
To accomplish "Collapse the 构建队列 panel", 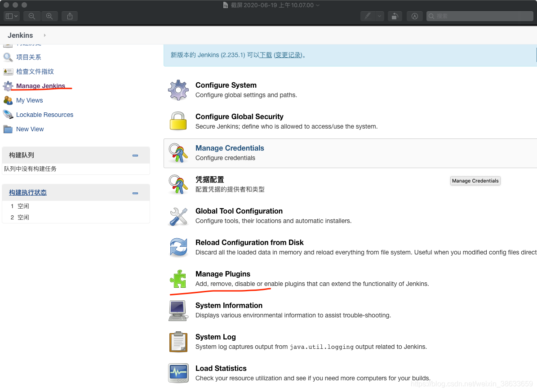I will [x=135, y=156].
